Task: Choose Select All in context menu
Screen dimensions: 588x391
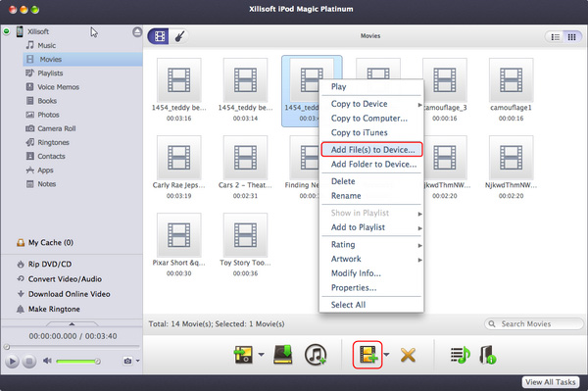Action: (371, 305)
